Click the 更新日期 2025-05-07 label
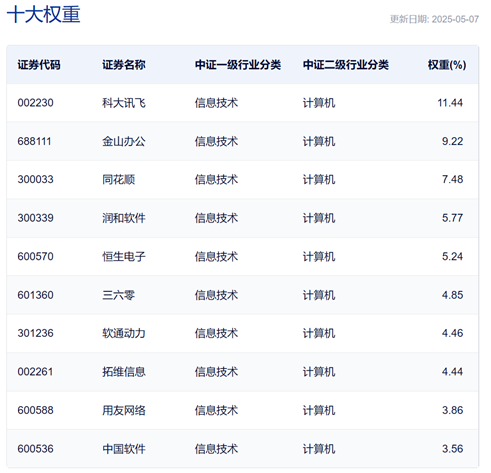 (x=434, y=19)
